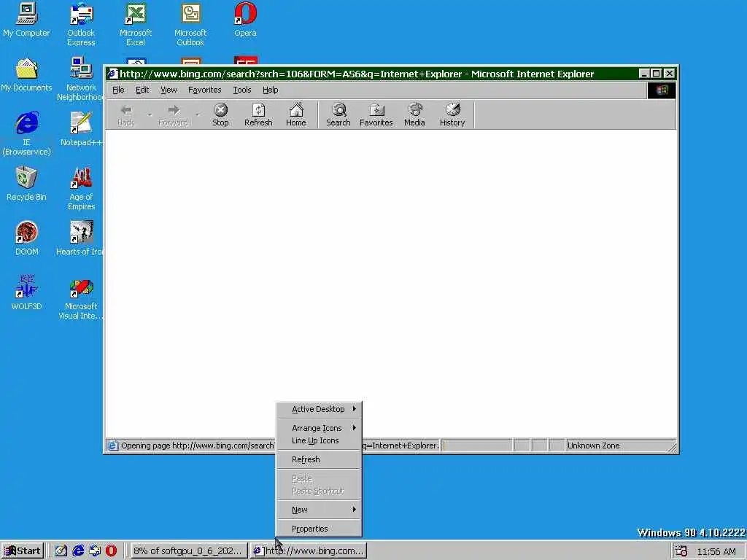This screenshot has width=747, height=560.
Task: Select the Age of Empires desktop icon
Action: pyautogui.click(x=81, y=189)
